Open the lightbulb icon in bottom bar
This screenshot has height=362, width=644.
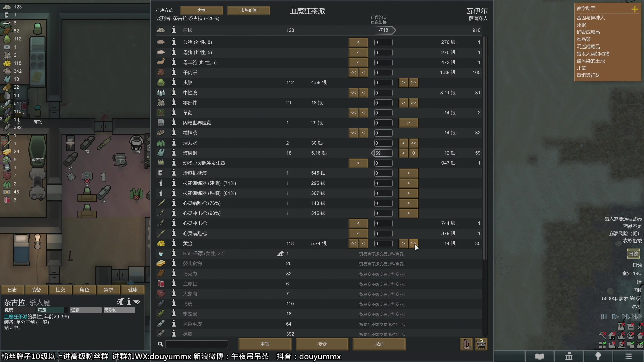(x=598, y=356)
